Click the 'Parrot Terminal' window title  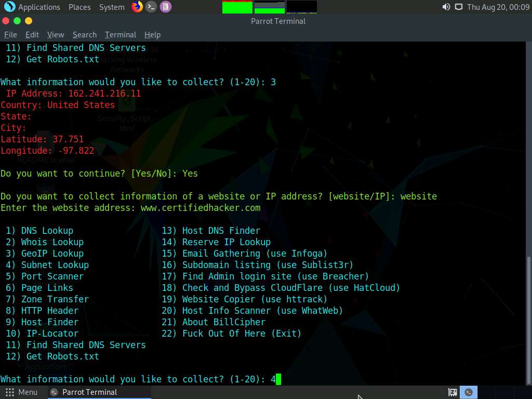click(x=278, y=21)
